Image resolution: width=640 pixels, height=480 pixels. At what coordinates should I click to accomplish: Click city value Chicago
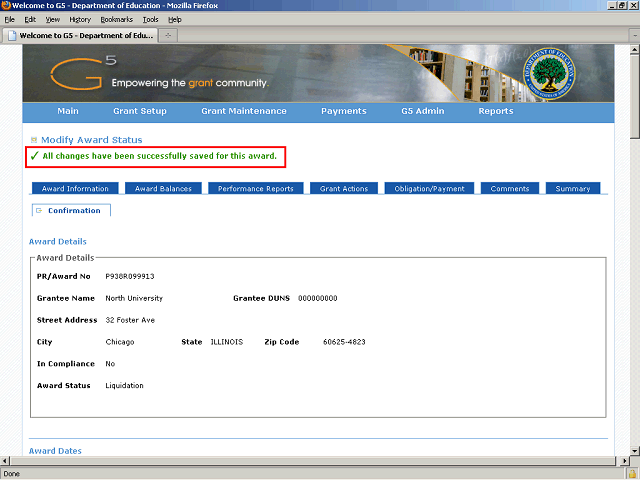click(120, 342)
